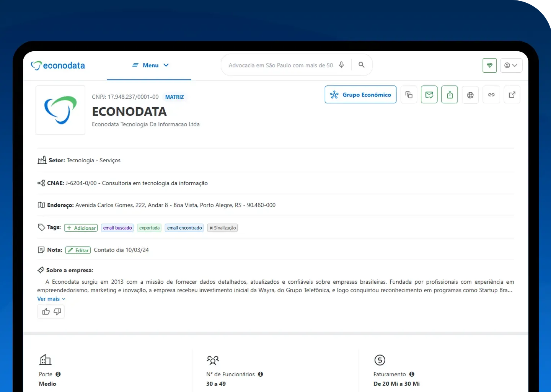
Task: Open the Grupo Econômico view
Action: [x=360, y=95]
